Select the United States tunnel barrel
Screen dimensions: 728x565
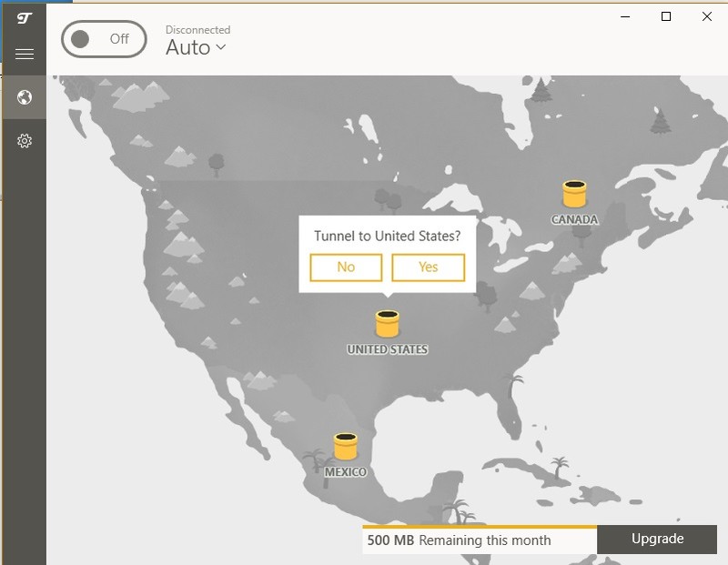pyautogui.click(x=388, y=324)
